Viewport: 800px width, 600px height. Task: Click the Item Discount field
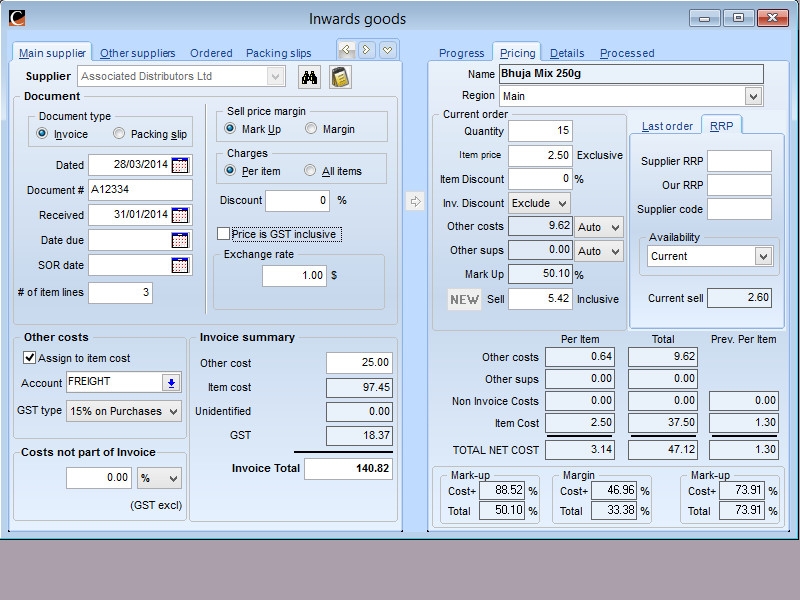tap(540, 179)
